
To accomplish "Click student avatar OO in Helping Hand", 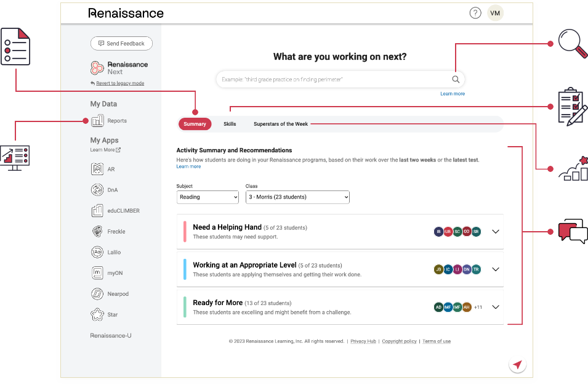I will [x=467, y=232].
